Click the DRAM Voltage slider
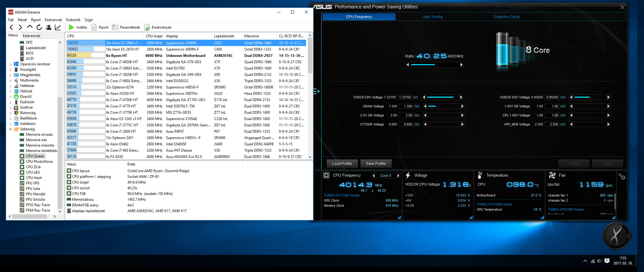Screen dimensions: 644x272 point(444,106)
